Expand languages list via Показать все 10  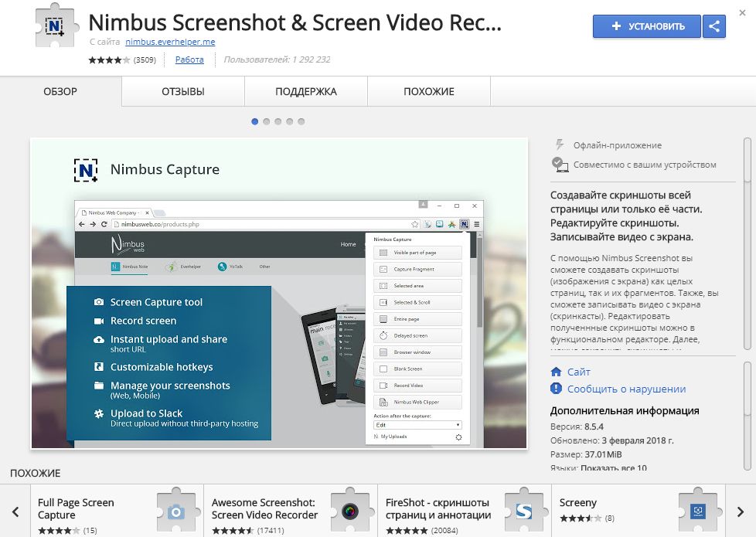tap(614, 468)
